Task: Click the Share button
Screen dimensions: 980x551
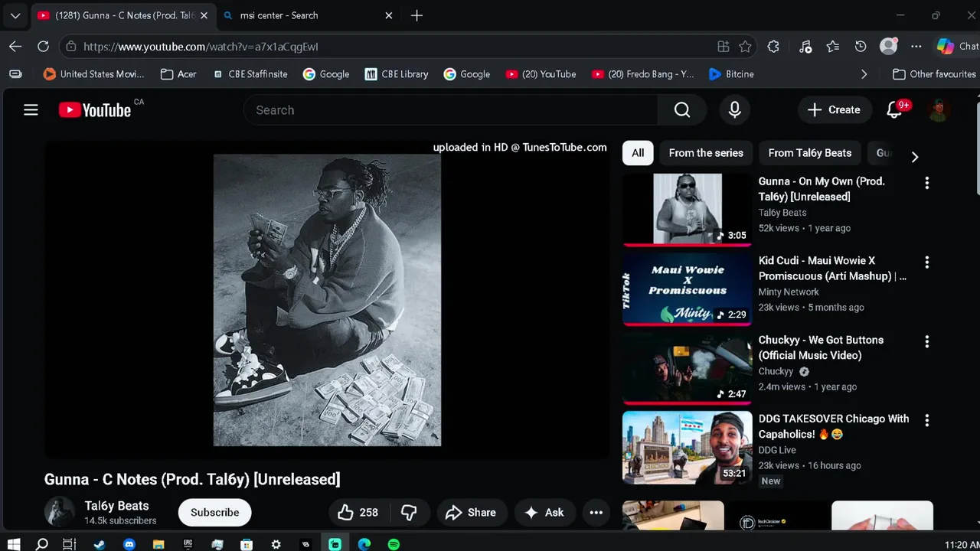Action: coord(471,513)
